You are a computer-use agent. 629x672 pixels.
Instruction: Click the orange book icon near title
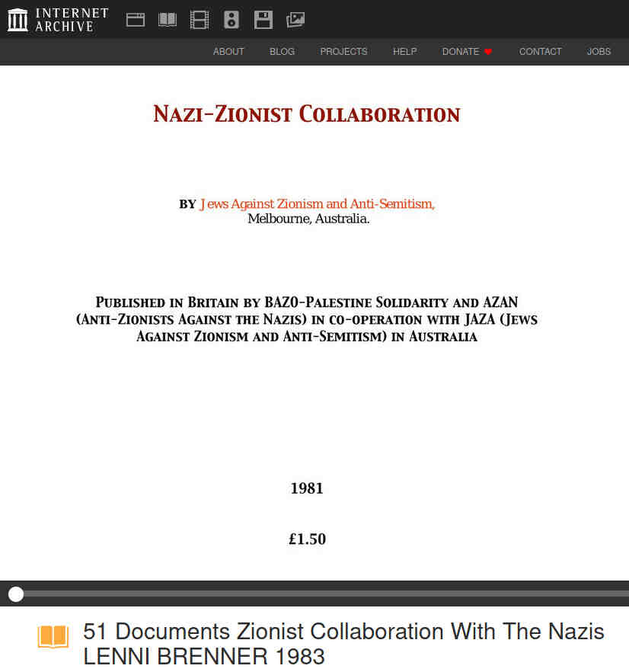[53, 637]
